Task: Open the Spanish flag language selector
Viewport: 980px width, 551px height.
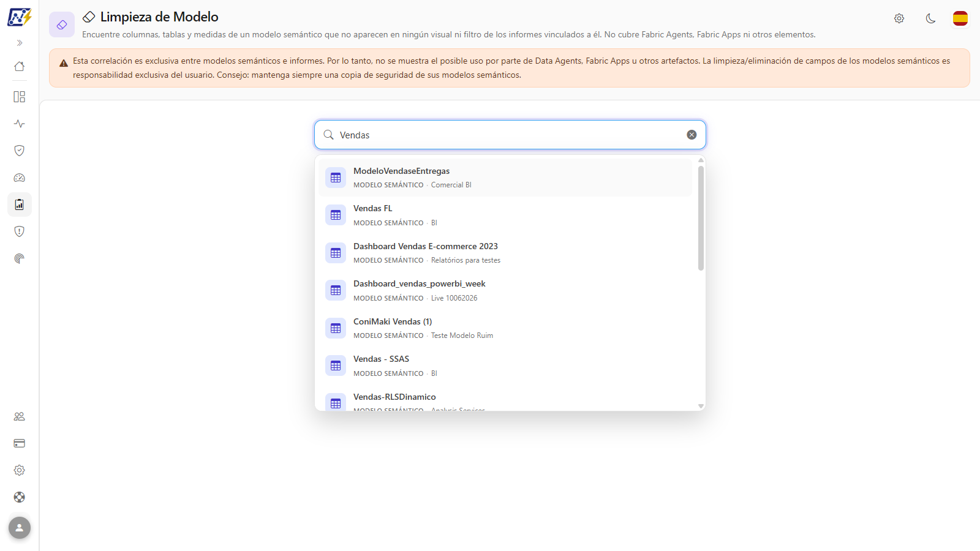Action: click(960, 18)
